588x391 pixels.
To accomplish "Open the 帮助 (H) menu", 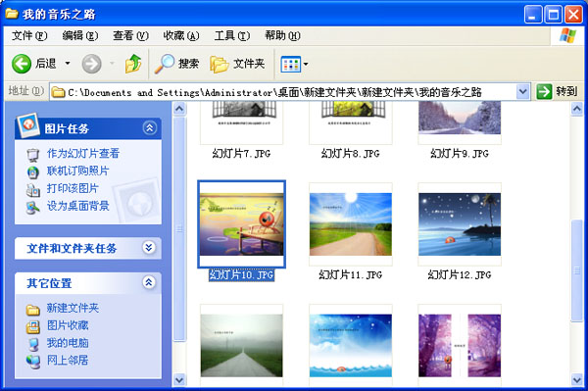I will [282, 35].
